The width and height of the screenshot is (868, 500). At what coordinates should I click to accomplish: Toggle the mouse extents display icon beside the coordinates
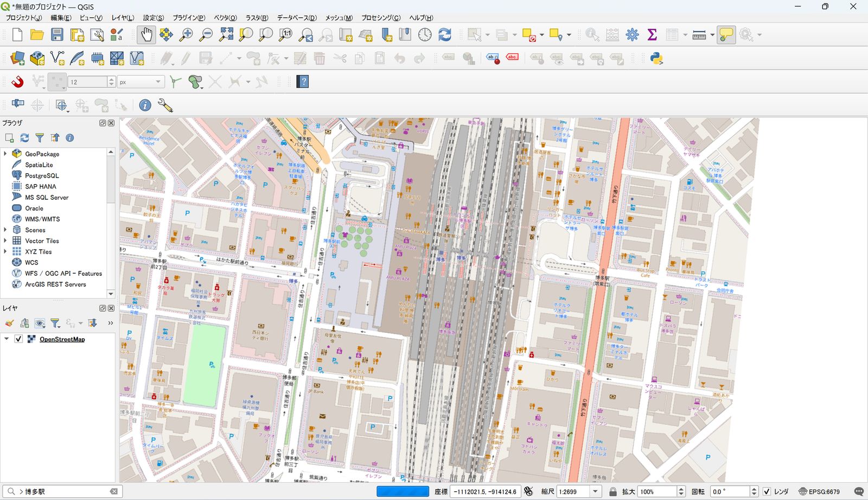(x=528, y=491)
